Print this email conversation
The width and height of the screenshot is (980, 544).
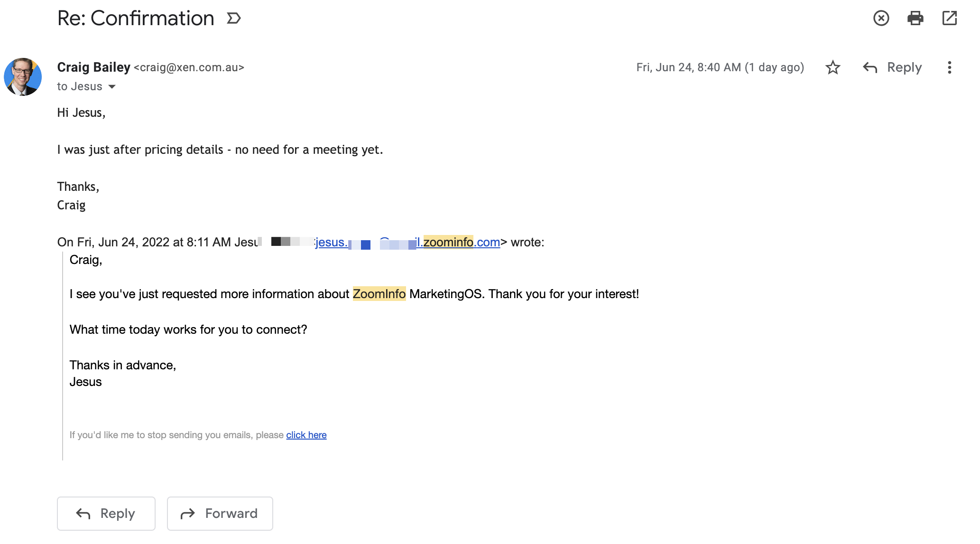click(915, 19)
